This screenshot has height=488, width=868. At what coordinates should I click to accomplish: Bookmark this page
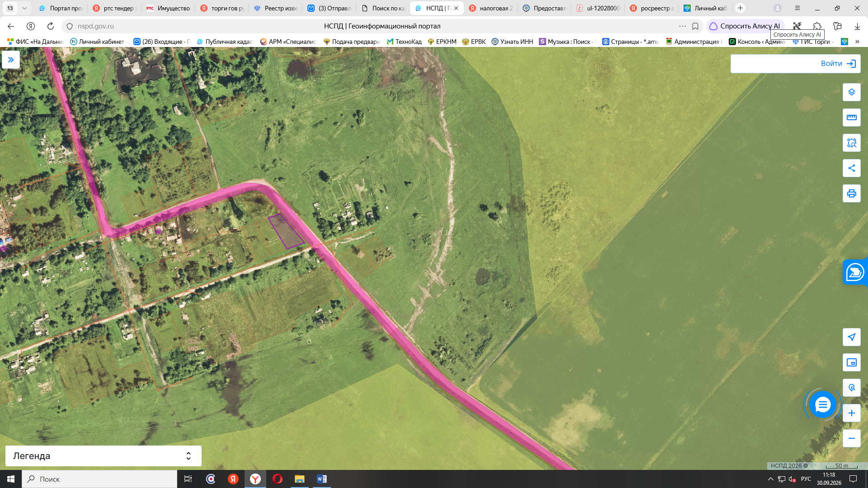695,26
